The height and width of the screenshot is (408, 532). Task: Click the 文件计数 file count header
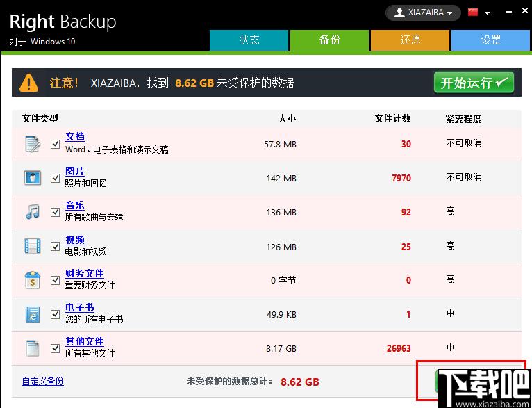coord(392,118)
